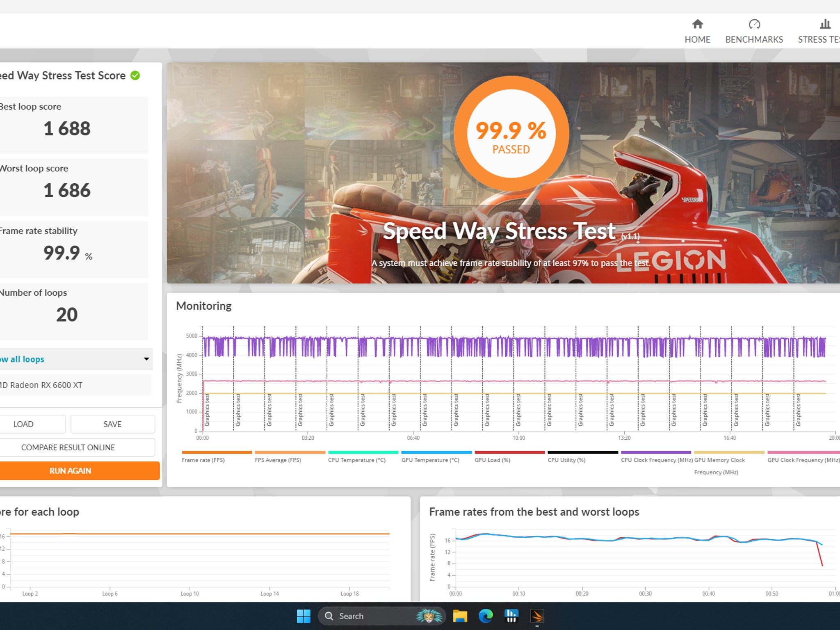Open File Explorer from the taskbar

coord(460,616)
